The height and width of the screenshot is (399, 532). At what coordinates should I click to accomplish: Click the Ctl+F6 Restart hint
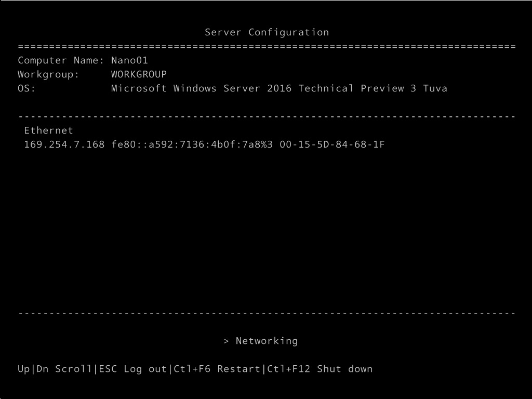pos(217,369)
